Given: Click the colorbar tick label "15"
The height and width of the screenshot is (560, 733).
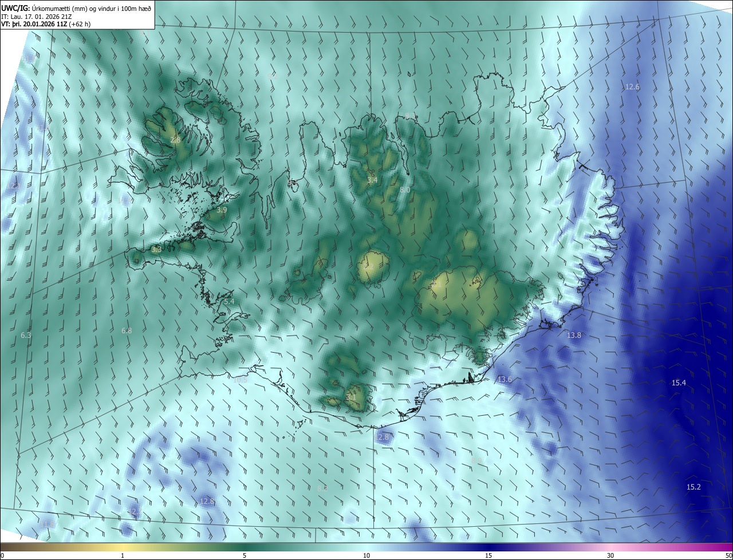Looking at the screenshot, I should pos(488,555).
